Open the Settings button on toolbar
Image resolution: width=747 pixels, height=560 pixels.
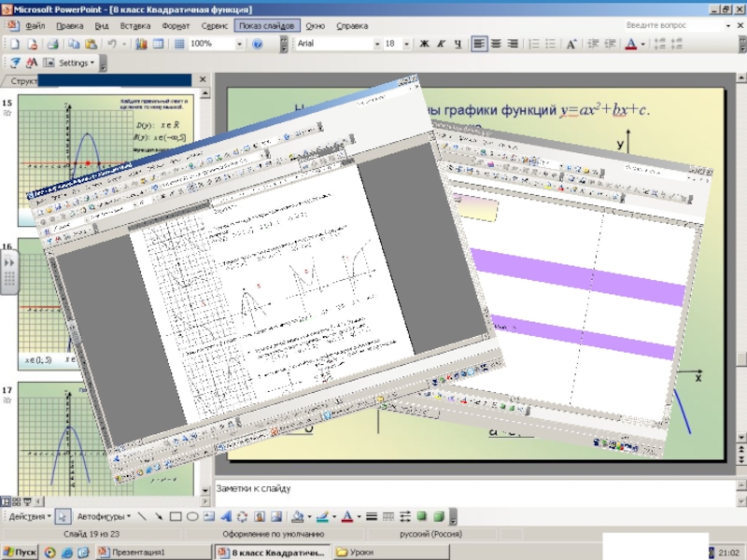tap(74, 63)
